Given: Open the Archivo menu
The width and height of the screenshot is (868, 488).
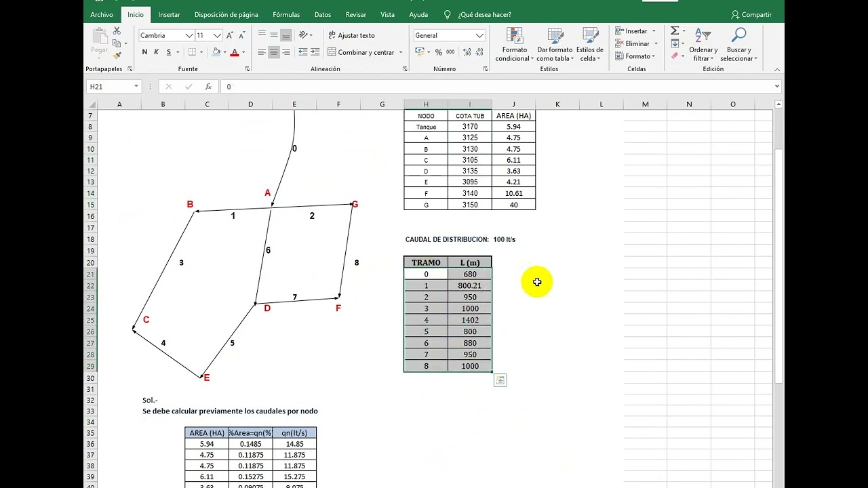Looking at the screenshot, I should coord(102,14).
